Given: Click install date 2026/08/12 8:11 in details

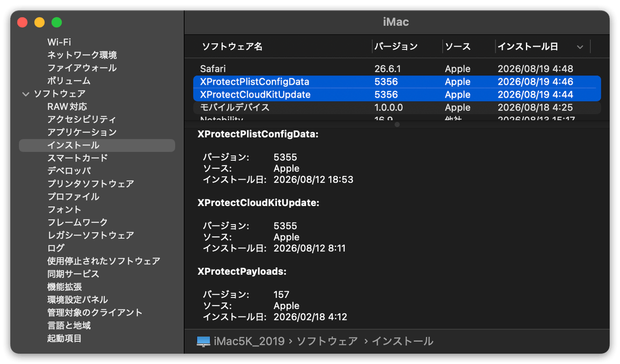Looking at the screenshot, I should (309, 249).
